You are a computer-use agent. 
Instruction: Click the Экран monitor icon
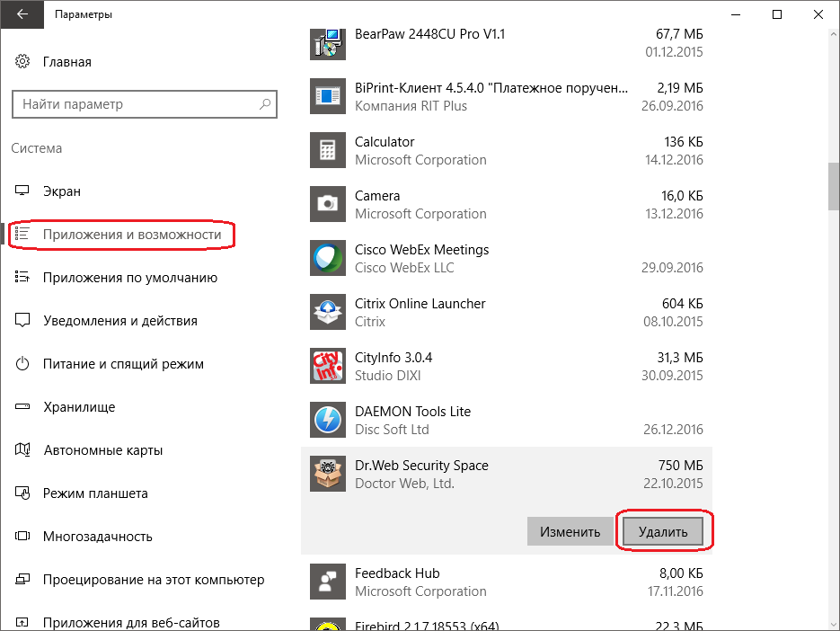tap(22, 191)
